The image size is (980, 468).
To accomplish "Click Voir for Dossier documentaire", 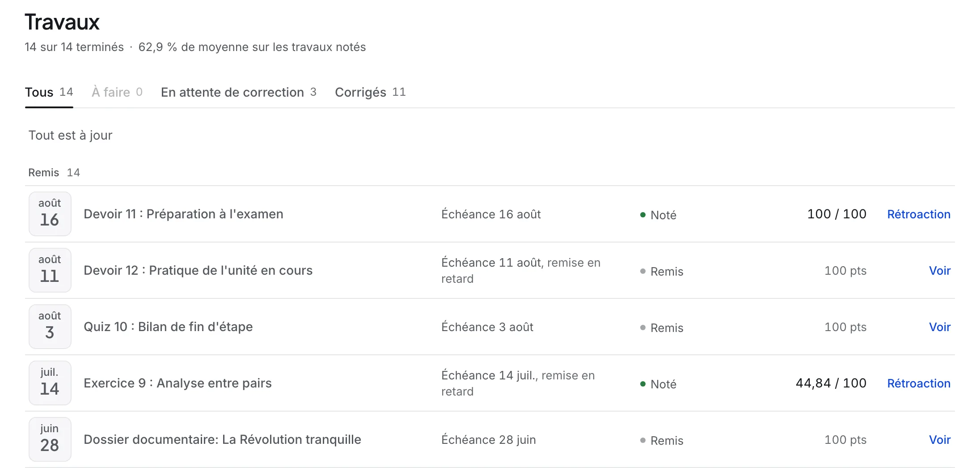I will tap(940, 440).
